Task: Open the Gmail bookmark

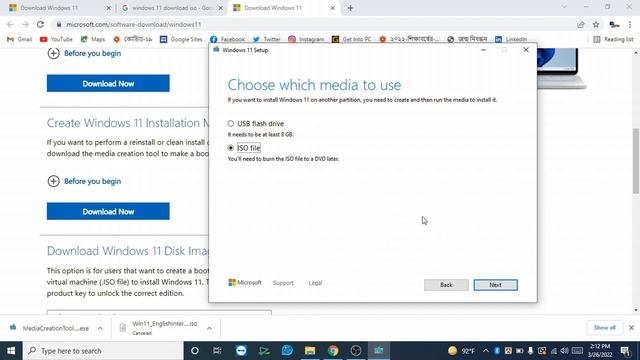Action: pyautogui.click(x=20, y=39)
